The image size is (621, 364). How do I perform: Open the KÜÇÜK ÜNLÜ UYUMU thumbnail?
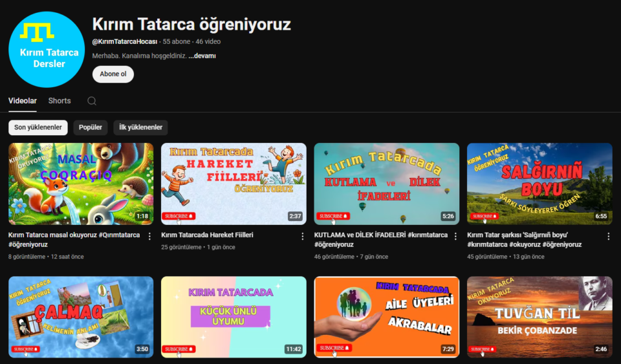tap(234, 317)
